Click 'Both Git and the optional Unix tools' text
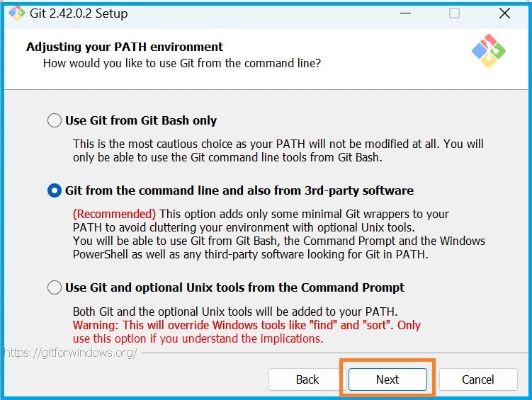 point(235,312)
